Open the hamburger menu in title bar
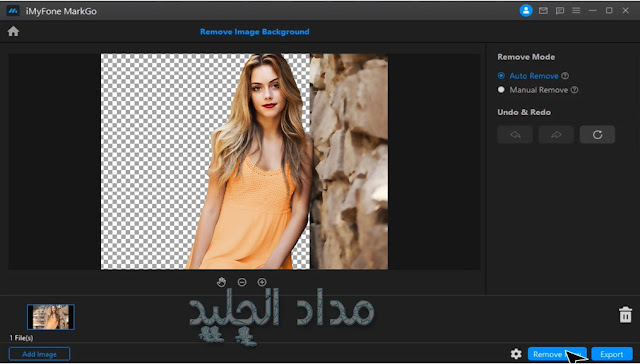This screenshot has height=364, width=640. pos(576,11)
